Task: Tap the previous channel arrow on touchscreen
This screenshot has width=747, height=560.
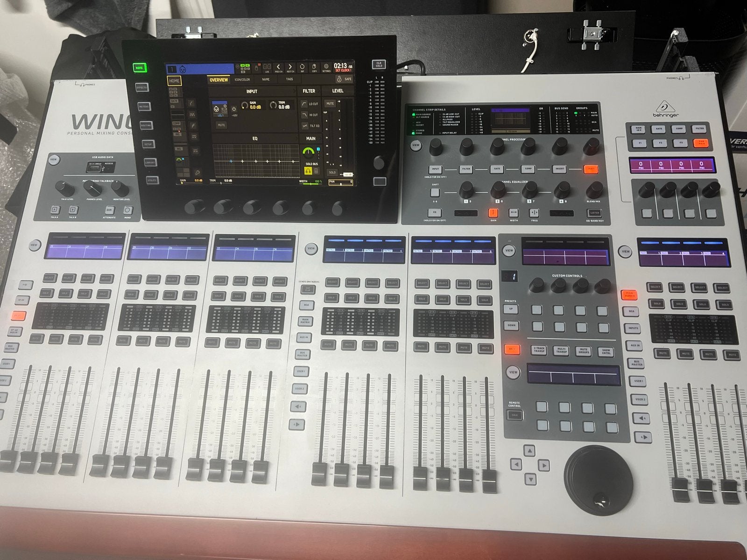Action: 279,67
